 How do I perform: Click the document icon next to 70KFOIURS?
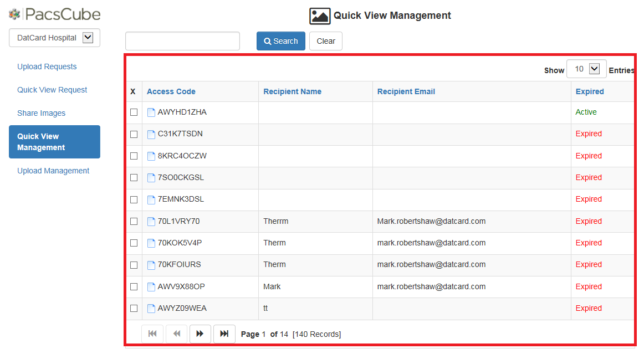(151, 265)
